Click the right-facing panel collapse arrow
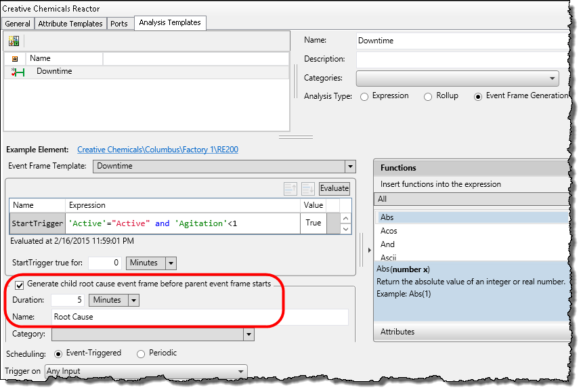This screenshot has width=583, height=392. (369, 251)
